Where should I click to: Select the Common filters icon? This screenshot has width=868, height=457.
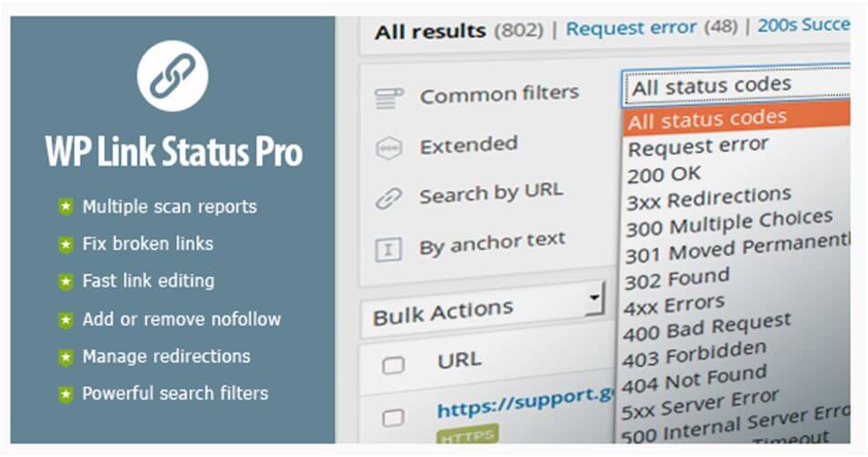click(389, 98)
